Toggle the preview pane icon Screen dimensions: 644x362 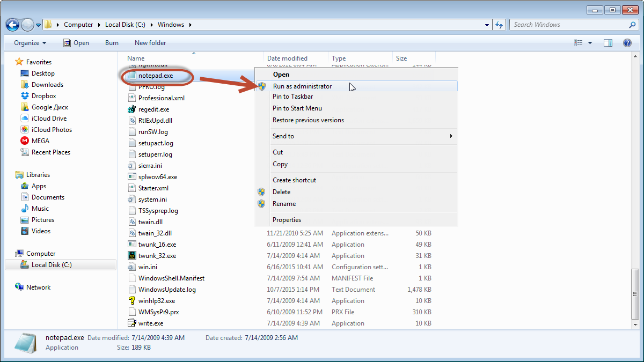pyautogui.click(x=608, y=43)
